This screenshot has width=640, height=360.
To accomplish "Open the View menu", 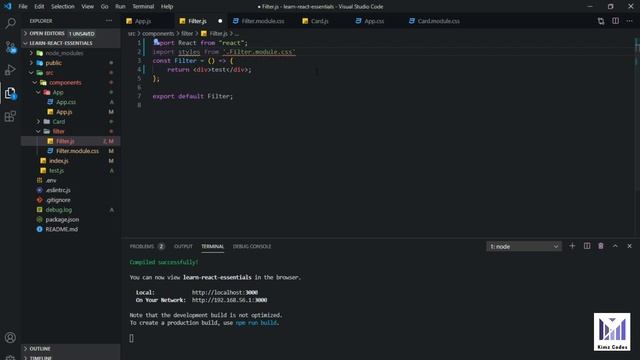I will click(87, 7).
